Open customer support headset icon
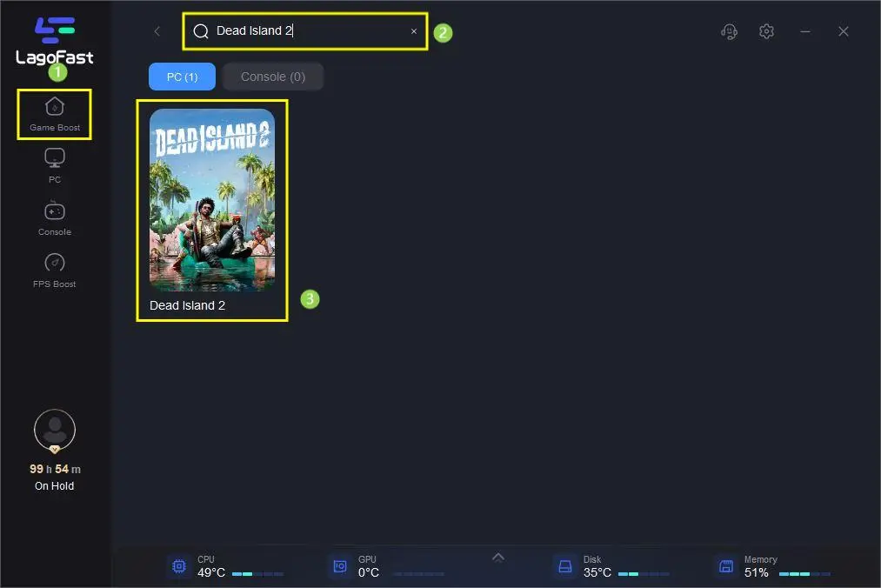881x588 pixels. [x=730, y=31]
